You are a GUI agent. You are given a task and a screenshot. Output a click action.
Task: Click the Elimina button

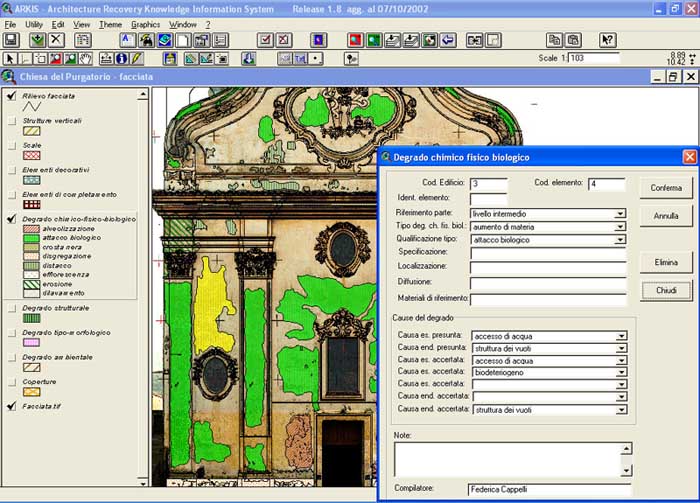[665, 260]
